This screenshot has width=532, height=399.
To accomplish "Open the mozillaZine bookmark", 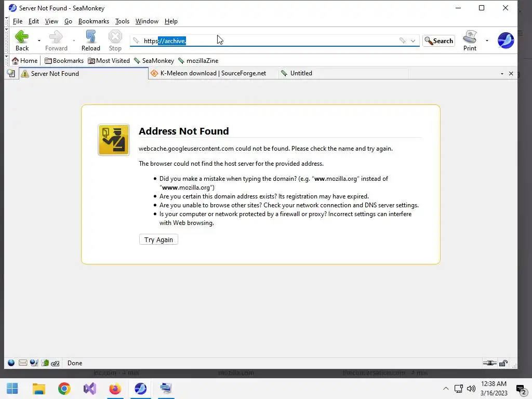I will tap(198, 61).
